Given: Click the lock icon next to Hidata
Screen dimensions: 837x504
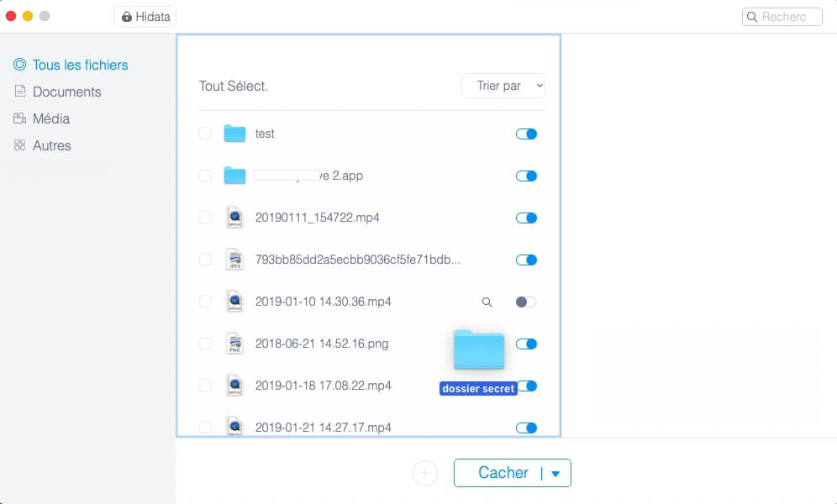Looking at the screenshot, I should (127, 17).
